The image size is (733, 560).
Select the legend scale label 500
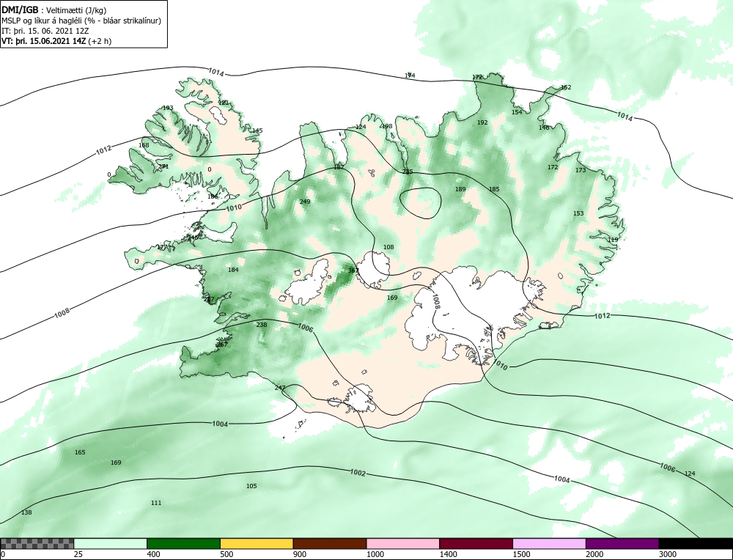click(226, 554)
